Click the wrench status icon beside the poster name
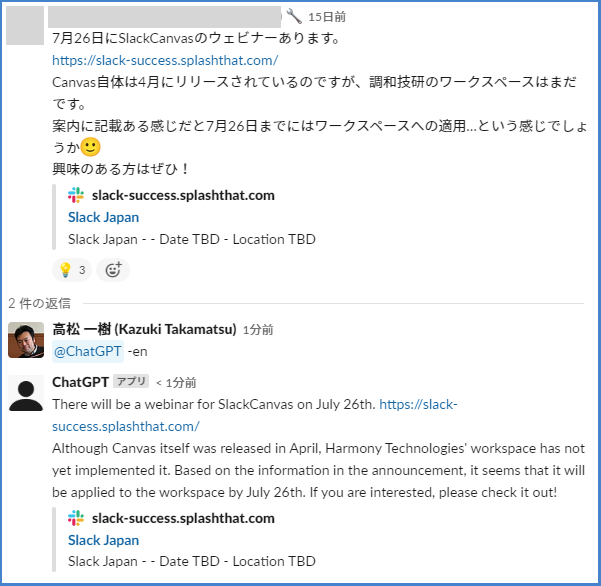 (x=293, y=16)
